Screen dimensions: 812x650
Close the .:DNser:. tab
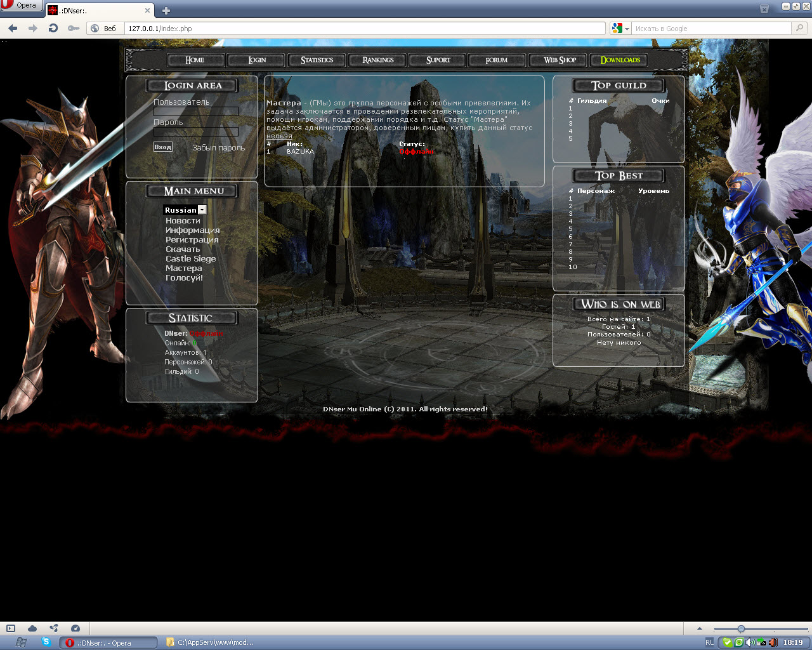(148, 10)
